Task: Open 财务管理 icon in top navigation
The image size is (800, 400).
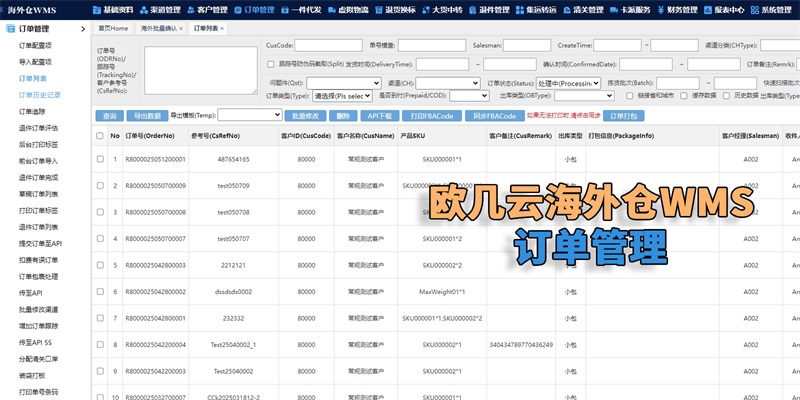Action: pos(661,10)
